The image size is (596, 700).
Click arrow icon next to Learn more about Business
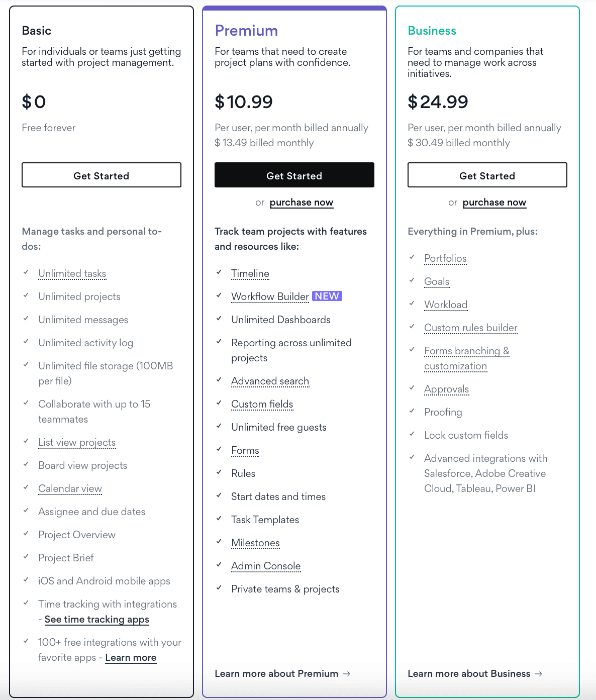coord(539,673)
